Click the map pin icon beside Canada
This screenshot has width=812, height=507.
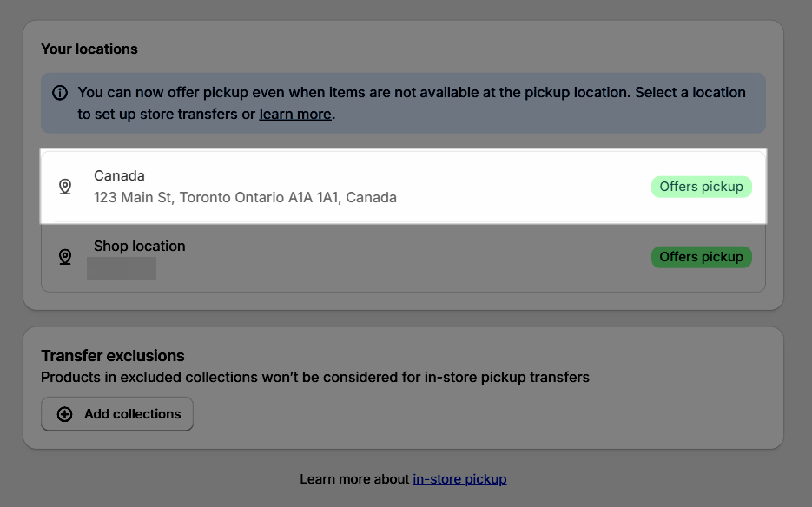65,187
